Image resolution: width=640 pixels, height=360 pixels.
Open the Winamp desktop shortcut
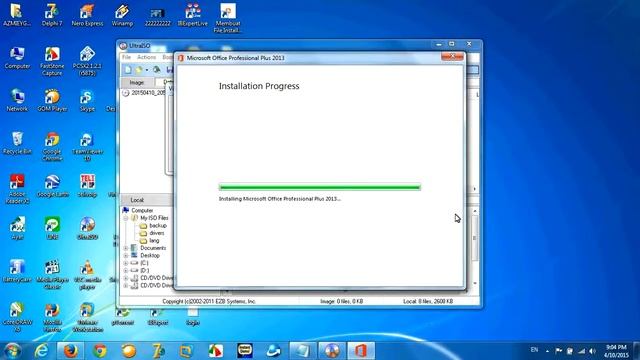point(122,15)
